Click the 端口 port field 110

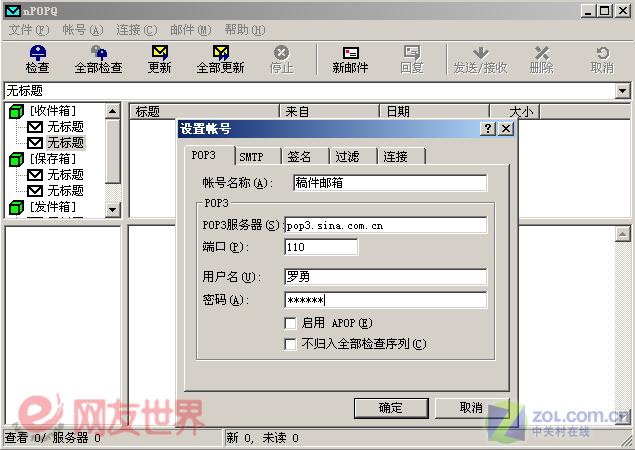pos(321,247)
